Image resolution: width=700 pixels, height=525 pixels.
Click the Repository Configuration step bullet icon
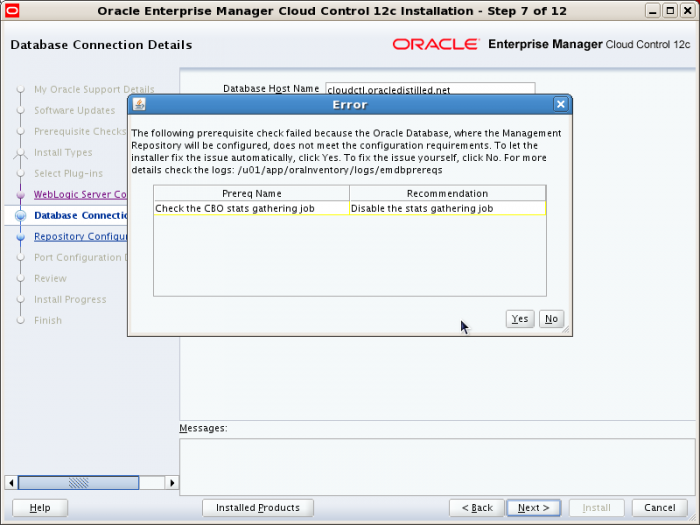pos(21,237)
